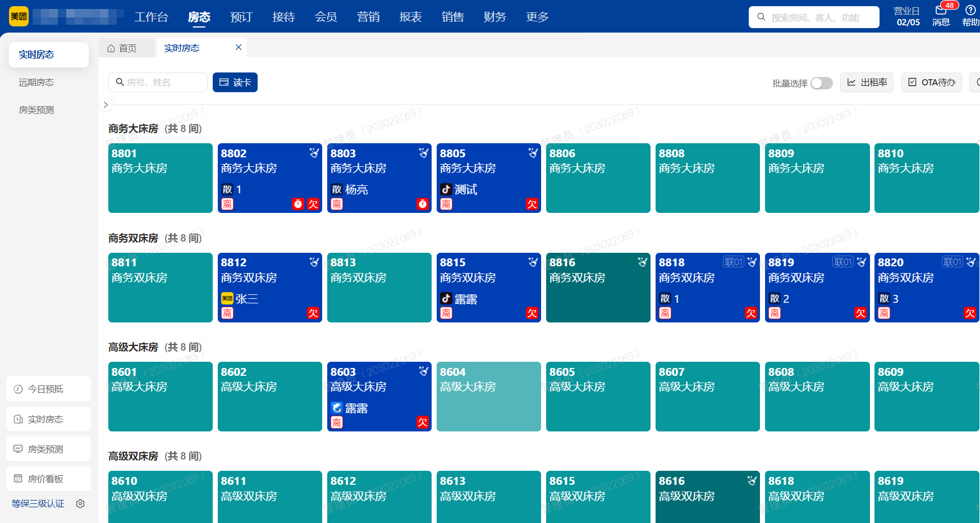Open the help question-mark icon

pos(970,10)
